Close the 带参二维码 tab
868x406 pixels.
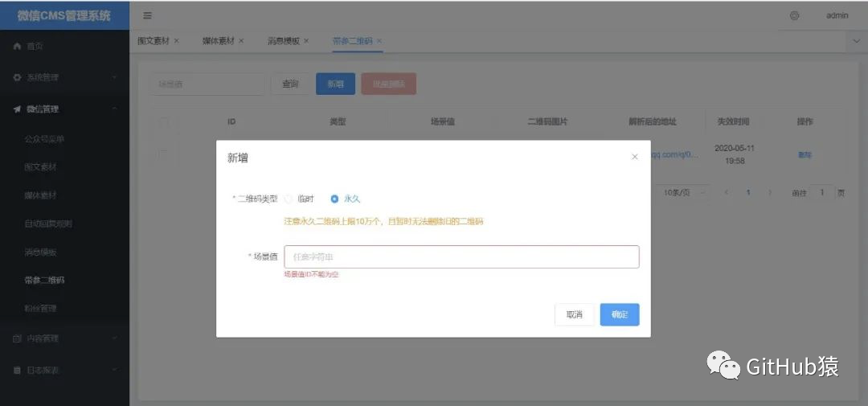tap(379, 41)
